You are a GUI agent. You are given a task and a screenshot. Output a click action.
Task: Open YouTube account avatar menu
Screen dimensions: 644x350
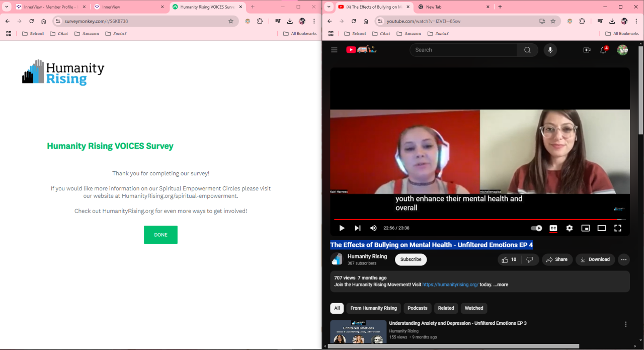coord(622,50)
